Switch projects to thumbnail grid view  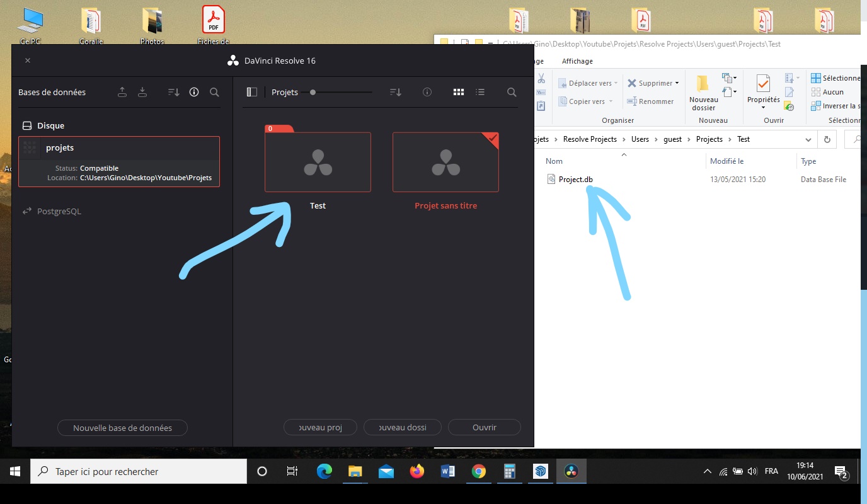click(x=459, y=92)
